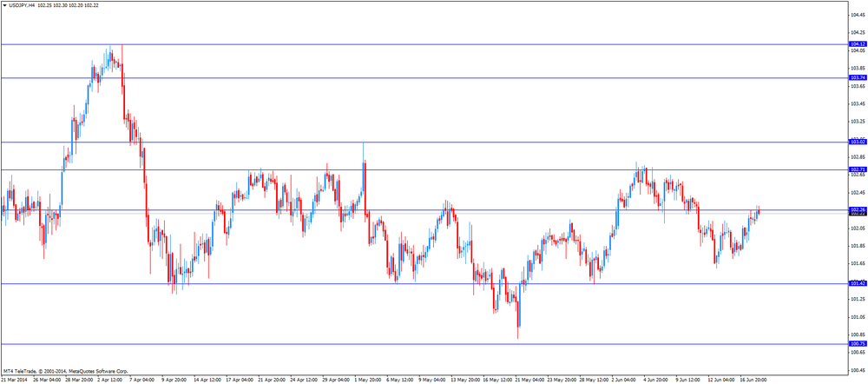Click the 9 May 04:00 time axis label
Viewport: 868px width, 384px height.
(431, 380)
